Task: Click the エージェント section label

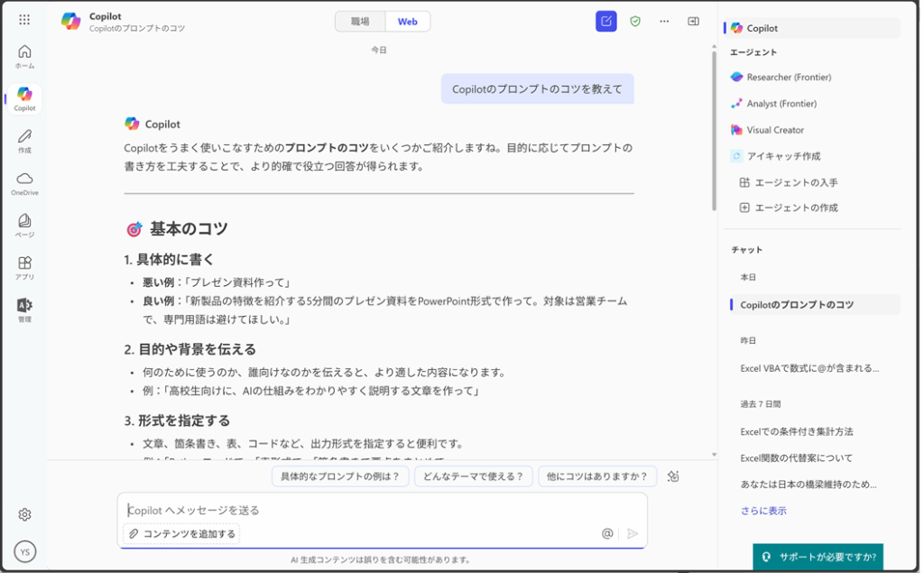Action: [753, 52]
